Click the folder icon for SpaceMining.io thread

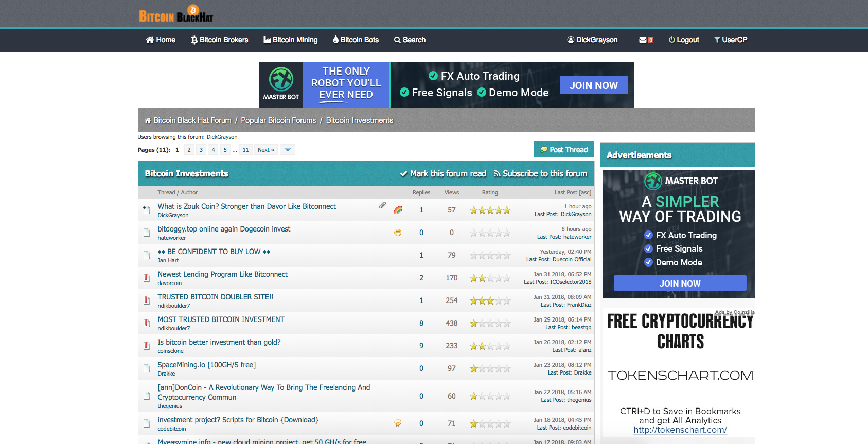click(147, 368)
